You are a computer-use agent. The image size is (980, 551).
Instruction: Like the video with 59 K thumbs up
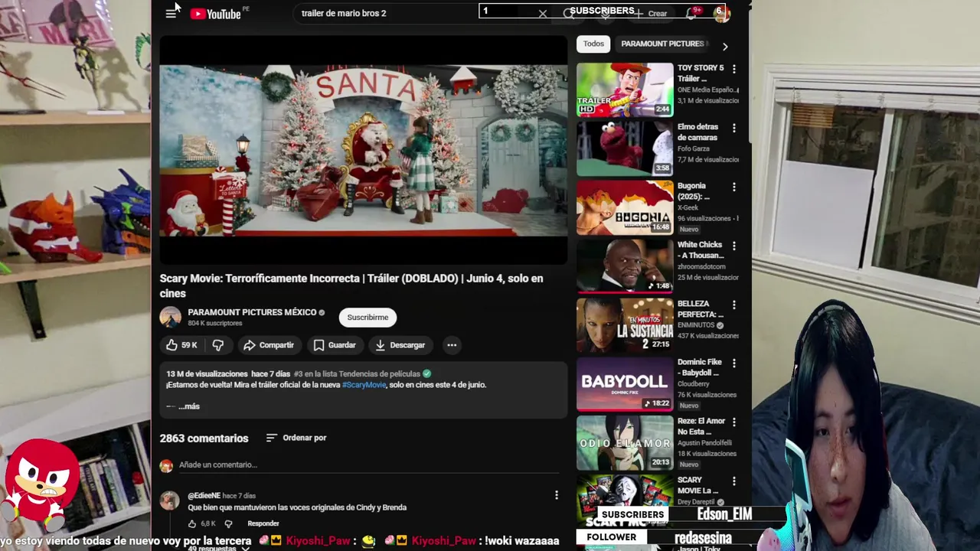pos(181,345)
